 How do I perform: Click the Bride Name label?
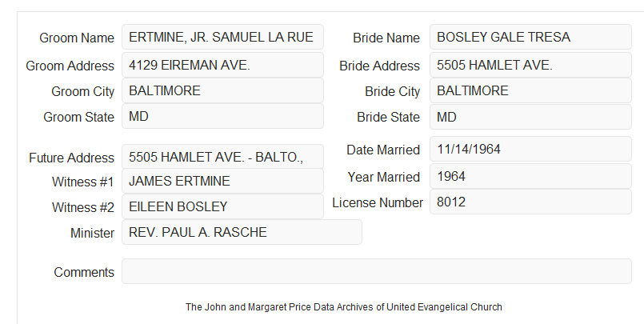click(386, 38)
